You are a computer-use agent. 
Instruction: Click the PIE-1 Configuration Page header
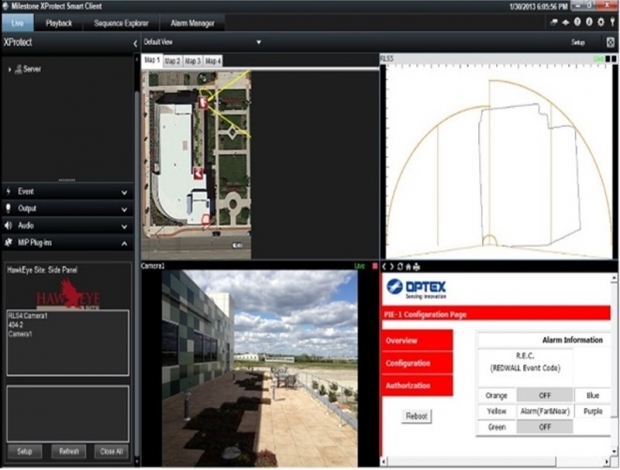coord(496,315)
